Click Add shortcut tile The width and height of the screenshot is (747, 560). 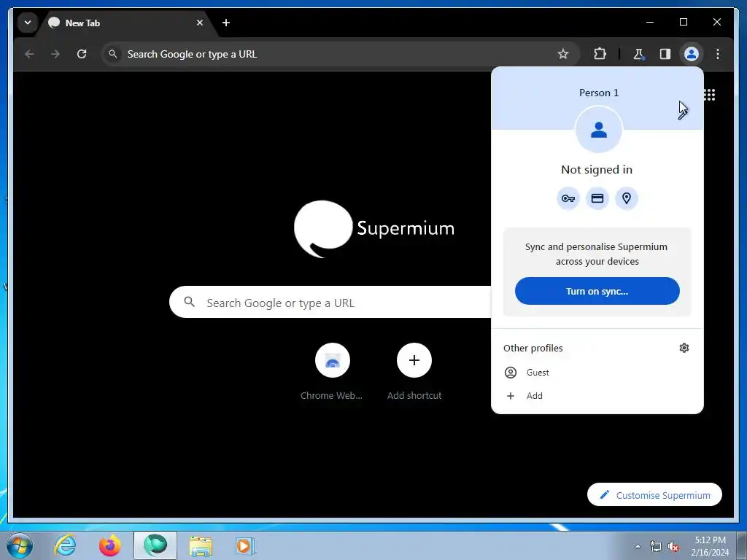coord(414,372)
